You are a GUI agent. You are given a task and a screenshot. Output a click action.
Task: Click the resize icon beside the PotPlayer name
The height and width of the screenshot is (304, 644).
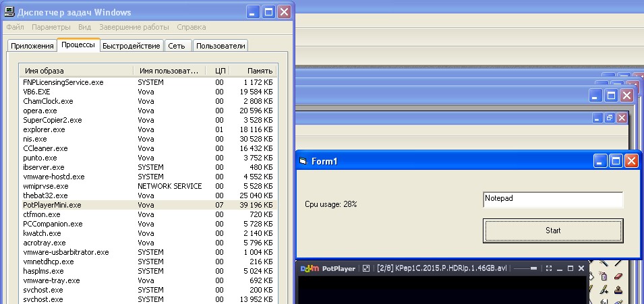click(x=366, y=268)
